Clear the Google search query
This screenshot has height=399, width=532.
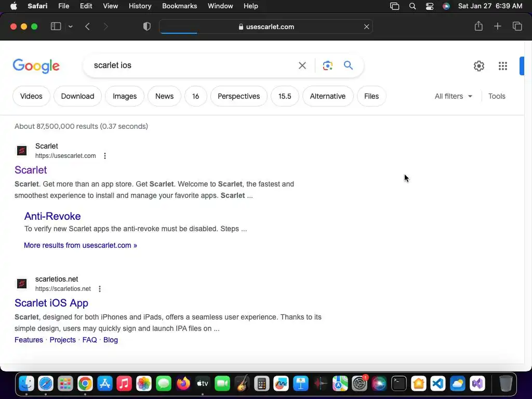point(302,65)
